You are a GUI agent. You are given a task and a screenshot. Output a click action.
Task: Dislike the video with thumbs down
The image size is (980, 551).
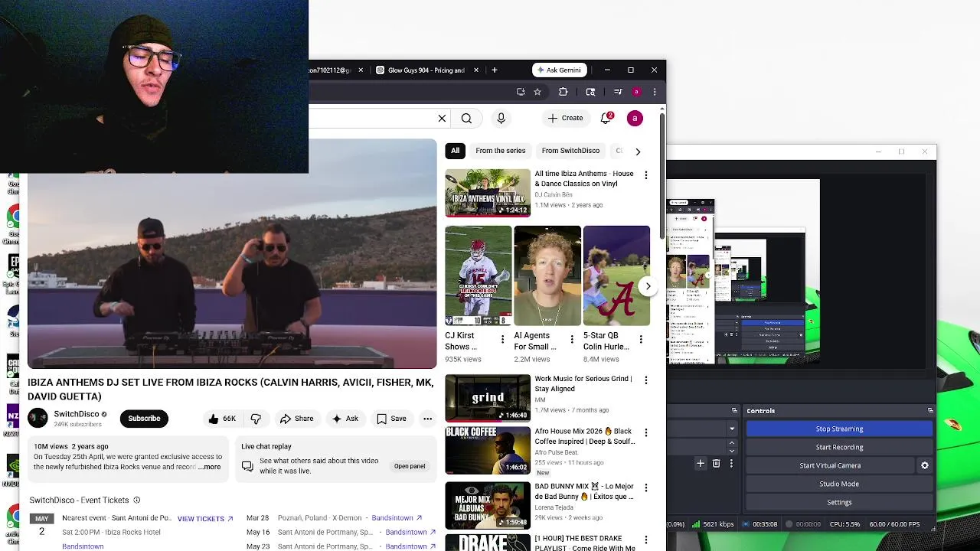(256, 419)
